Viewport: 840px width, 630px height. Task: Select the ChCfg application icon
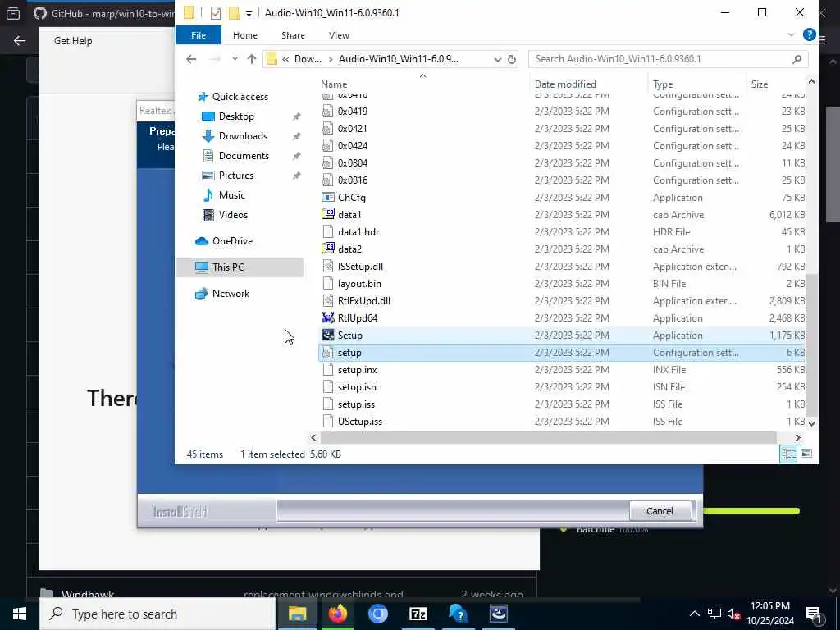pos(328,198)
